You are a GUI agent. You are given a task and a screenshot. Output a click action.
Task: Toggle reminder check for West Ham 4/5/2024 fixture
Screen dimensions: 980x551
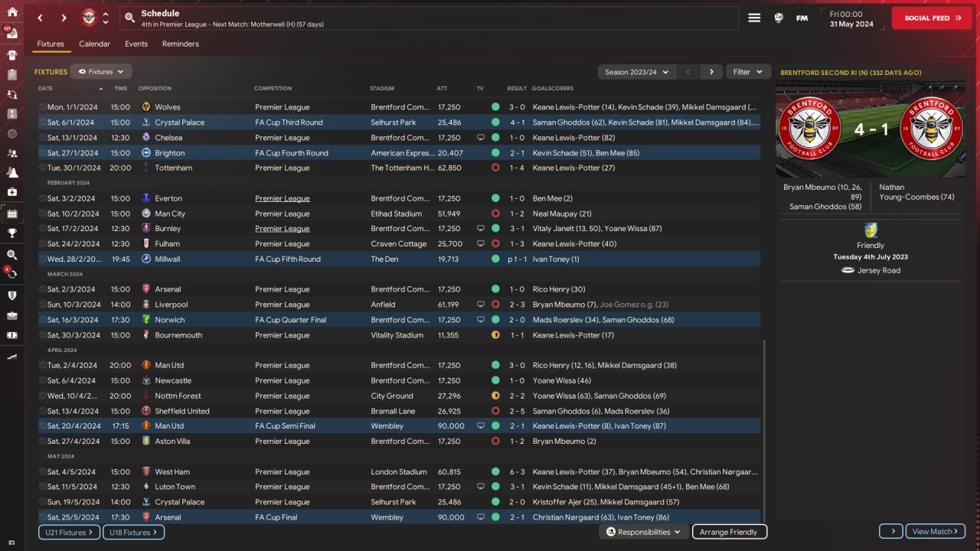(43, 471)
